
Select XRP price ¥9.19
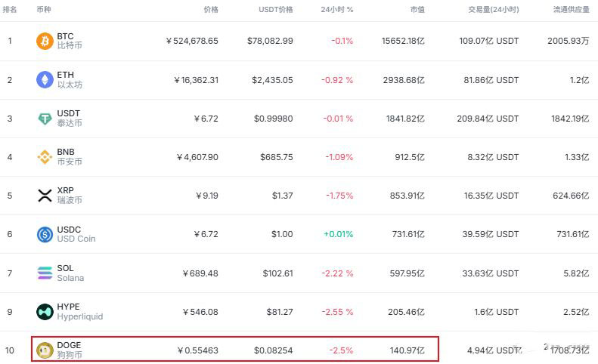click(206, 196)
